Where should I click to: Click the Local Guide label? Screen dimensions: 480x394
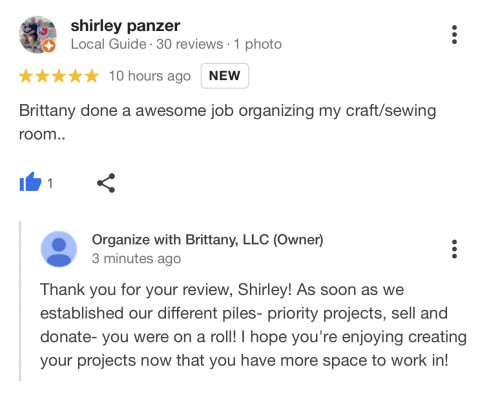(x=108, y=44)
